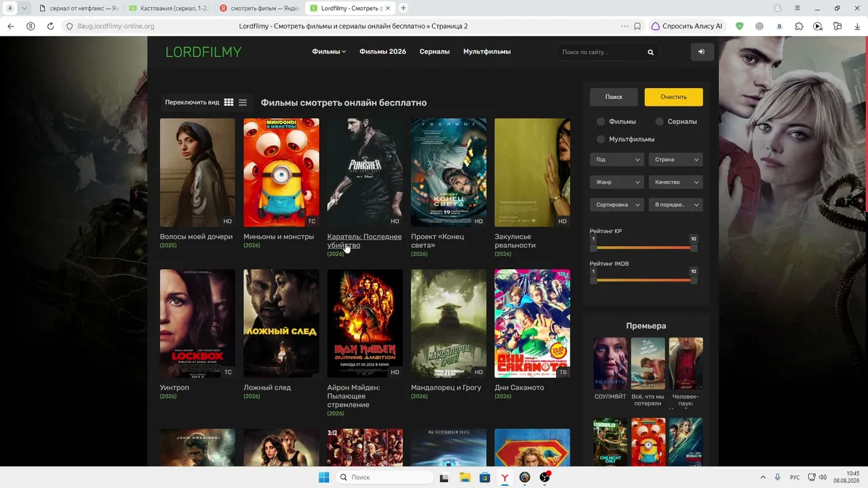The image size is (868, 488).
Task: Click the LORDFILMY logo link
Action: (203, 52)
